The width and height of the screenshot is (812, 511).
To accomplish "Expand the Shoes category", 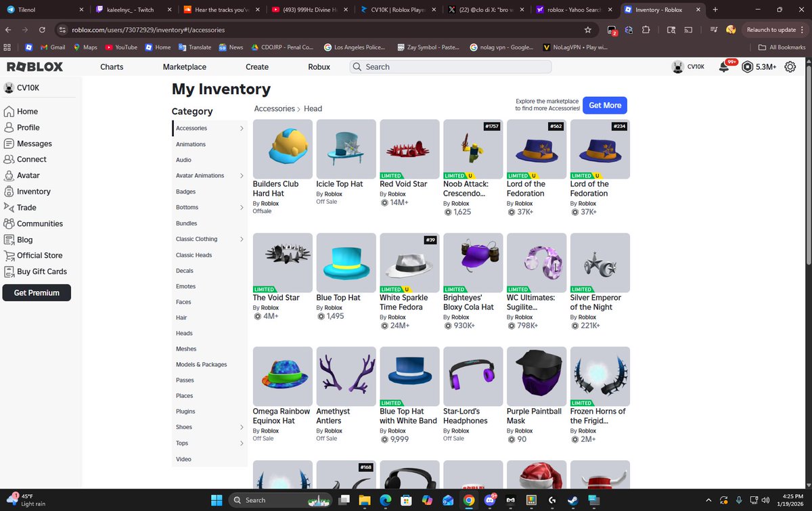I will point(242,427).
